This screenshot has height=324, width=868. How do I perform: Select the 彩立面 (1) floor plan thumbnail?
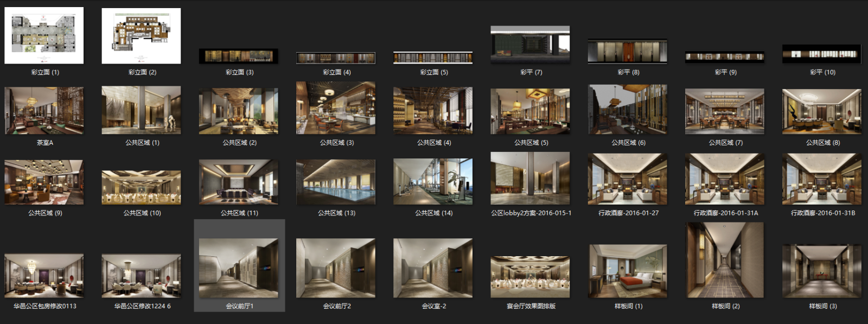pyautogui.click(x=44, y=35)
